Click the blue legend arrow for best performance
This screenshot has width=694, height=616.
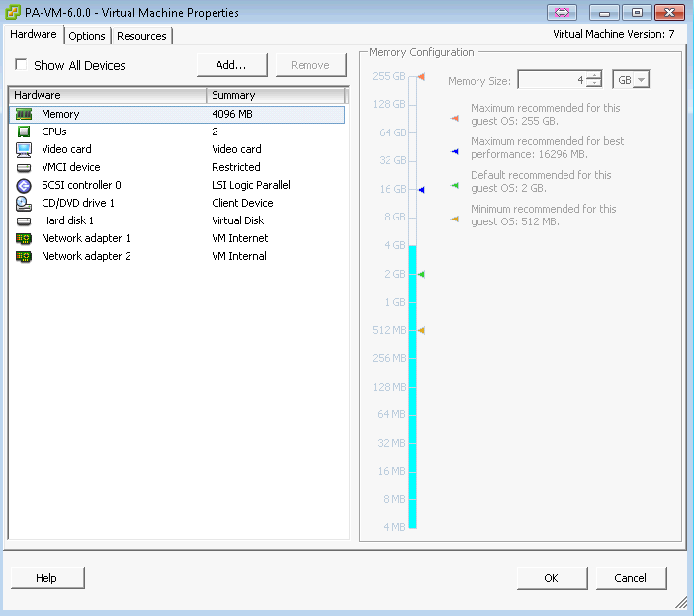click(455, 152)
